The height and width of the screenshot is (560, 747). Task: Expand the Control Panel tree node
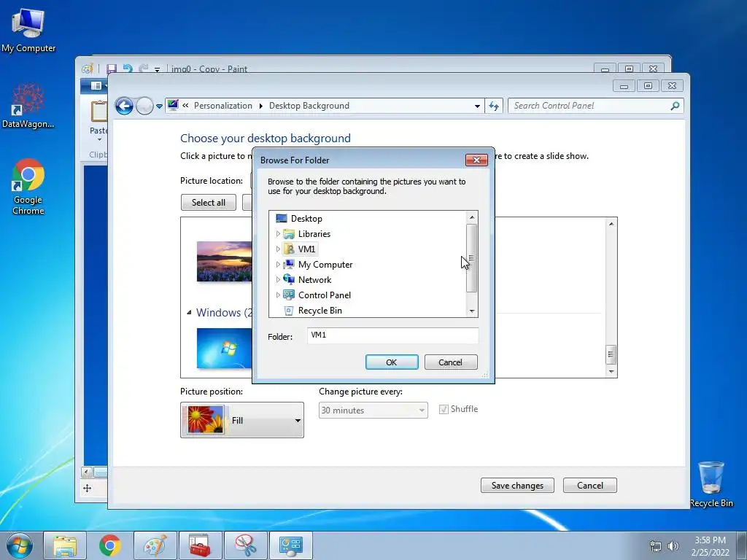click(x=278, y=295)
